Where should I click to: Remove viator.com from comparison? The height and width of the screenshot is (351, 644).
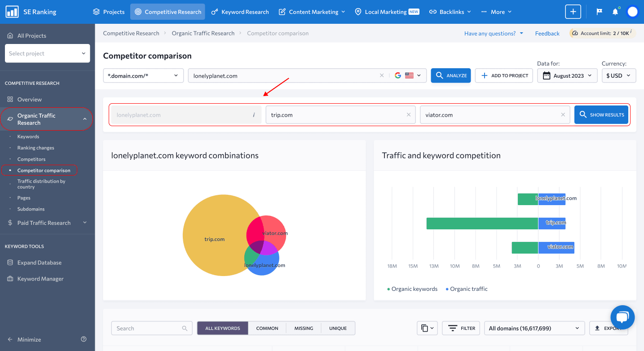pos(563,115)
